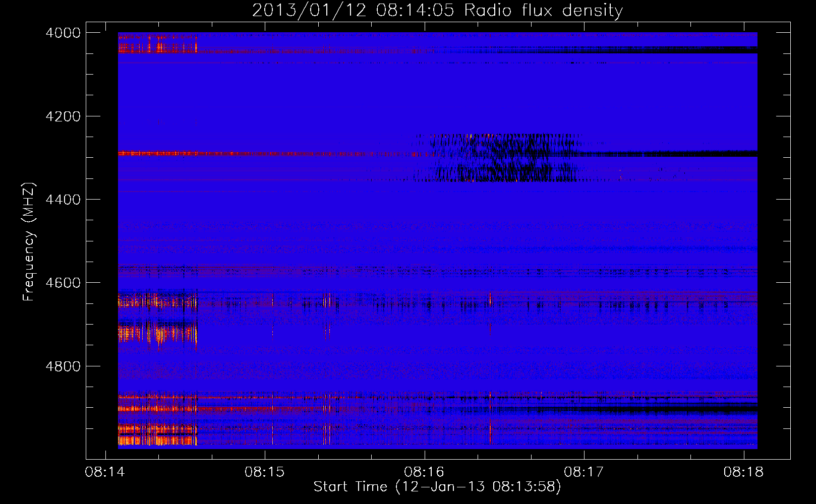This screenshot has height=504, width=816.
Task: Click the plot title '2013/01/12 08:14:05 Radio flux density'
Action: tap(437, 10)
